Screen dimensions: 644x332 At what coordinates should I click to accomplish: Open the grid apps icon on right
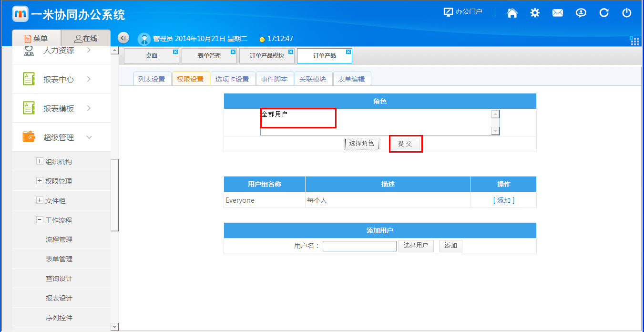click(x=634, y=41)
